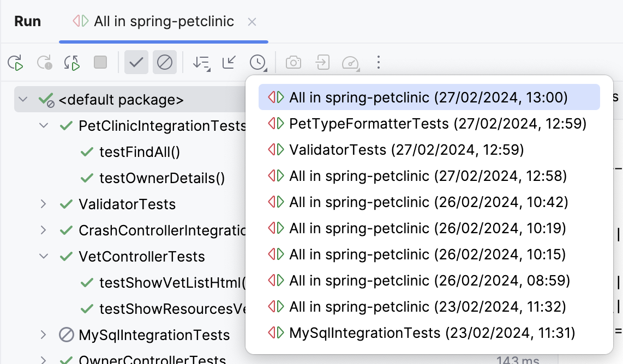The height and width of the screenshot is (364, 623).
Task: Toggle auto-test rerun mode
Action: tap(71, 62)
